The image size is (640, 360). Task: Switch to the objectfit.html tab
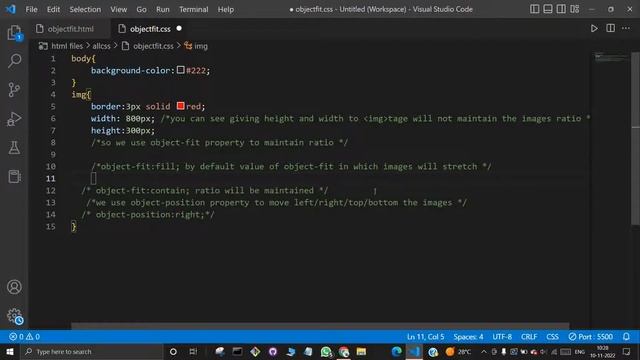tap(70, 29)
